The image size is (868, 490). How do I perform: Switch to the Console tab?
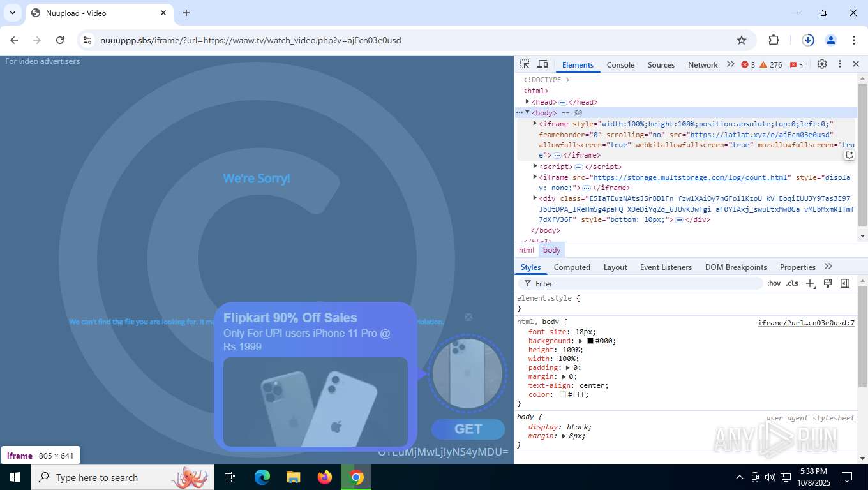point(620,64)
